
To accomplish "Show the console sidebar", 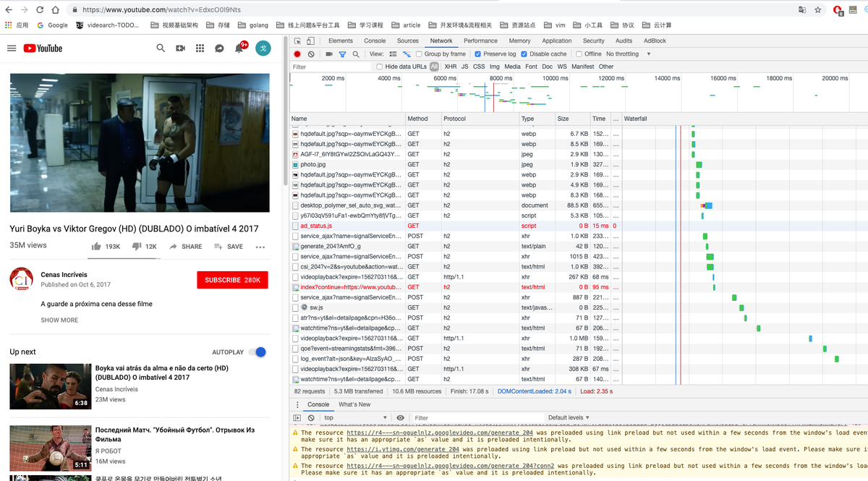I will (x=297, y=417).
